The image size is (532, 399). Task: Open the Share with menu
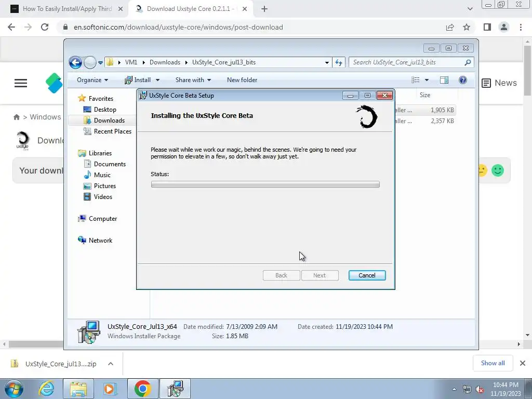193,80
